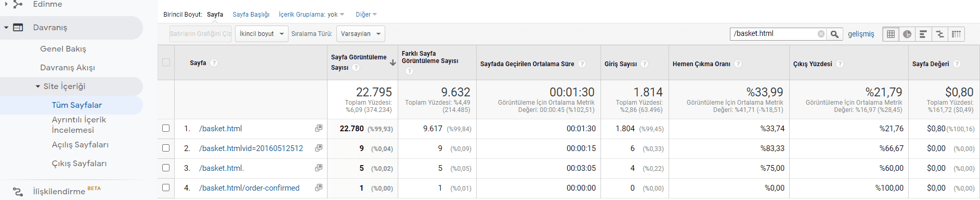The width and height of the screenshot is (980, 200).
Task: Open Açılış Sayfaları report
Action: tap(80, 145)
